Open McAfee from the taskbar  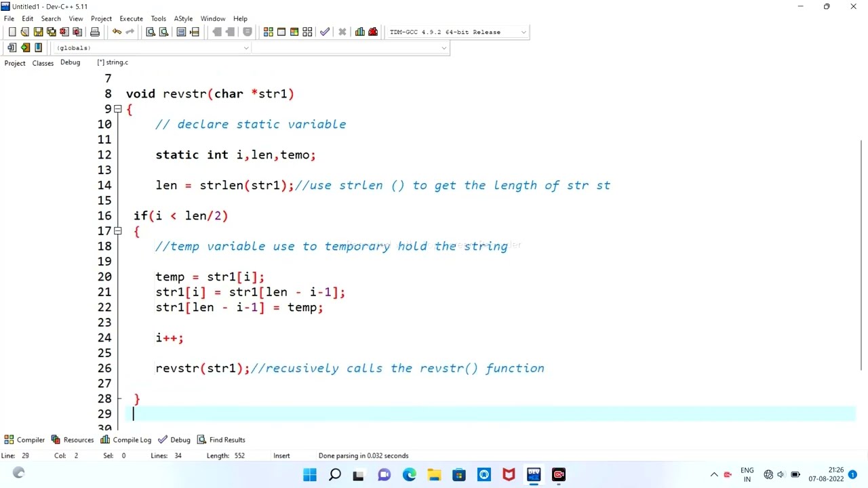coord(509,474)
